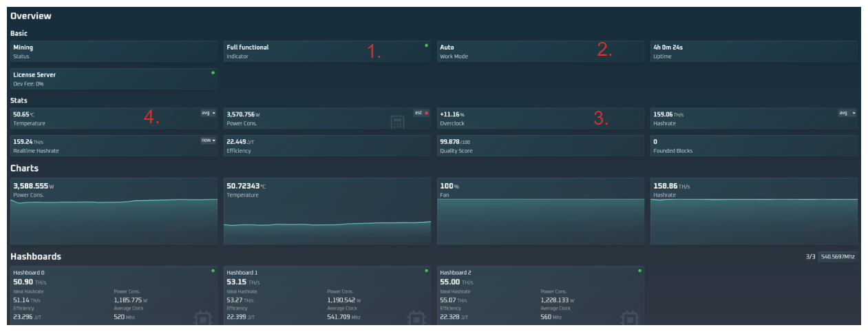
Task: Click the green status dot on Hashboard 1
Action: (426, 271)
